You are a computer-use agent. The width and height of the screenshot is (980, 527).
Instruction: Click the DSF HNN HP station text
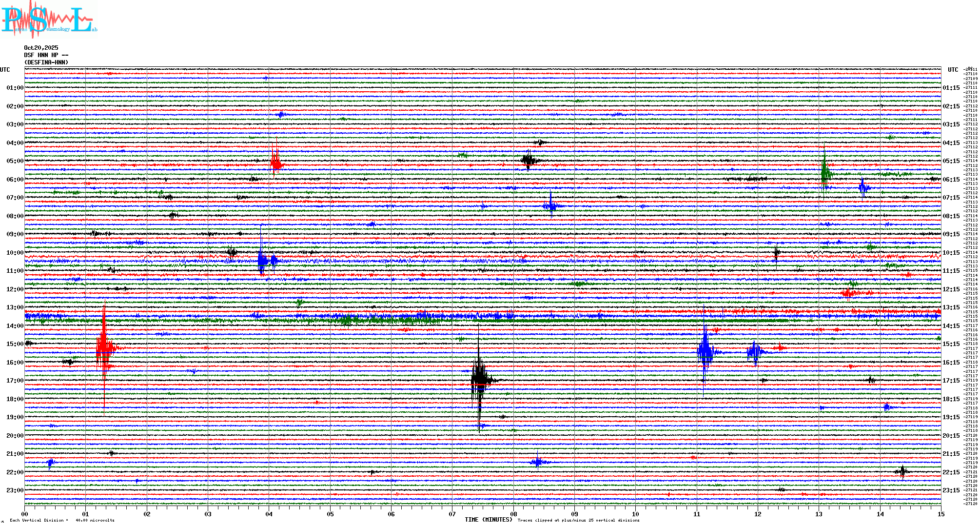46,55
